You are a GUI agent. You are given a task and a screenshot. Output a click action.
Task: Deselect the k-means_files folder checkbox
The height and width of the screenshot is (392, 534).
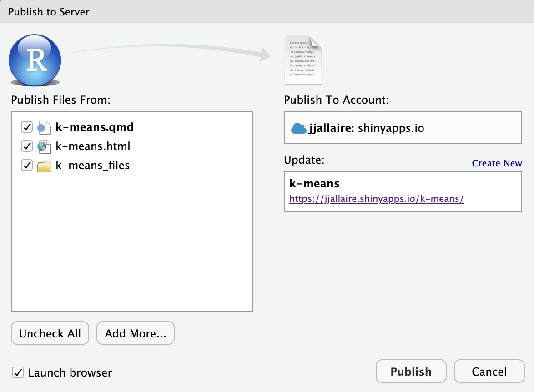pyautogui.click(x=27, y=166)
